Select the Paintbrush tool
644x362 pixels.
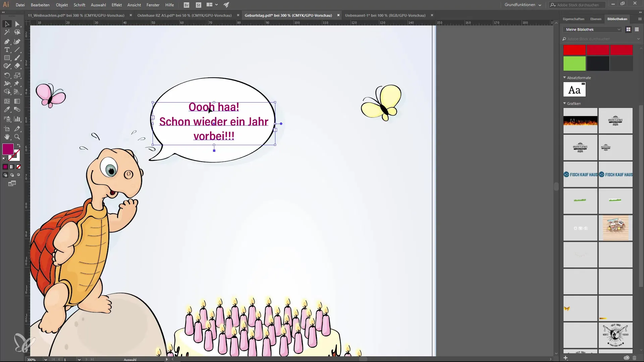click(x=17, y=58)
